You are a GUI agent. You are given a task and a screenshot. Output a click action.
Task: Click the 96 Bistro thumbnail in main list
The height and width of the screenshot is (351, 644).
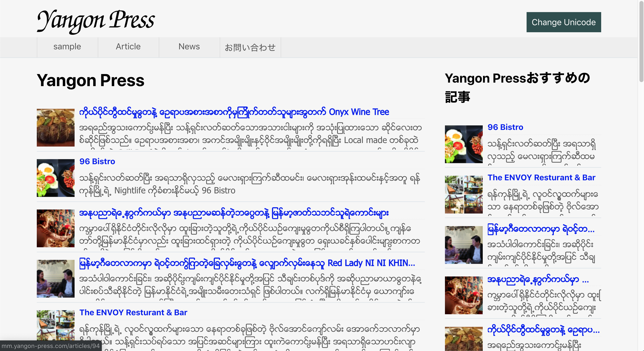point(56,178)
